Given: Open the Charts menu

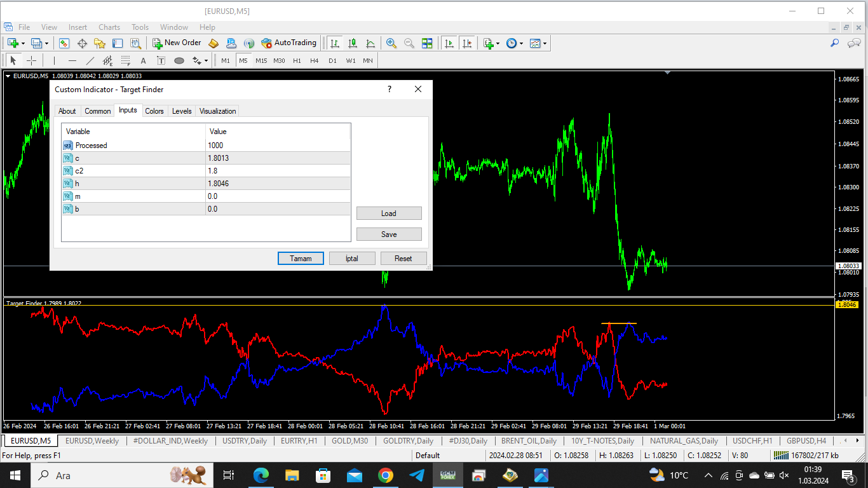Looking at the screenshot, I should (x=109, y=27).
